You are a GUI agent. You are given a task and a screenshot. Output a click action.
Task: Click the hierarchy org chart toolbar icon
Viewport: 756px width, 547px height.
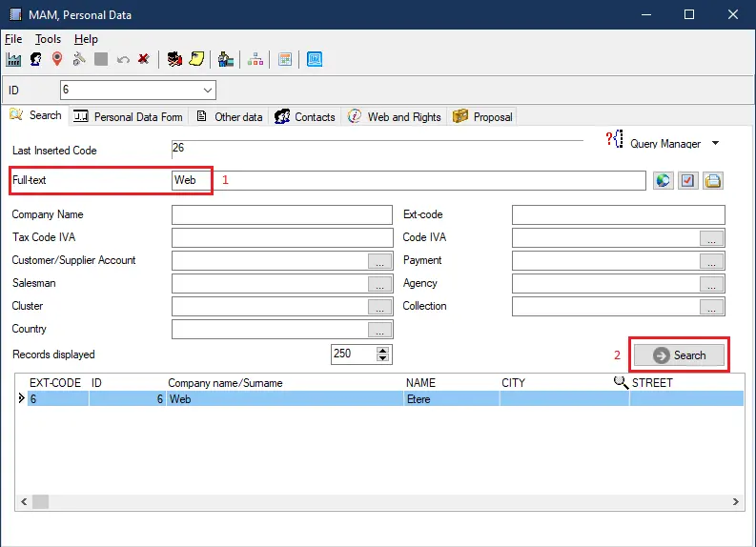pyautogui.click(x=255, y=59)
